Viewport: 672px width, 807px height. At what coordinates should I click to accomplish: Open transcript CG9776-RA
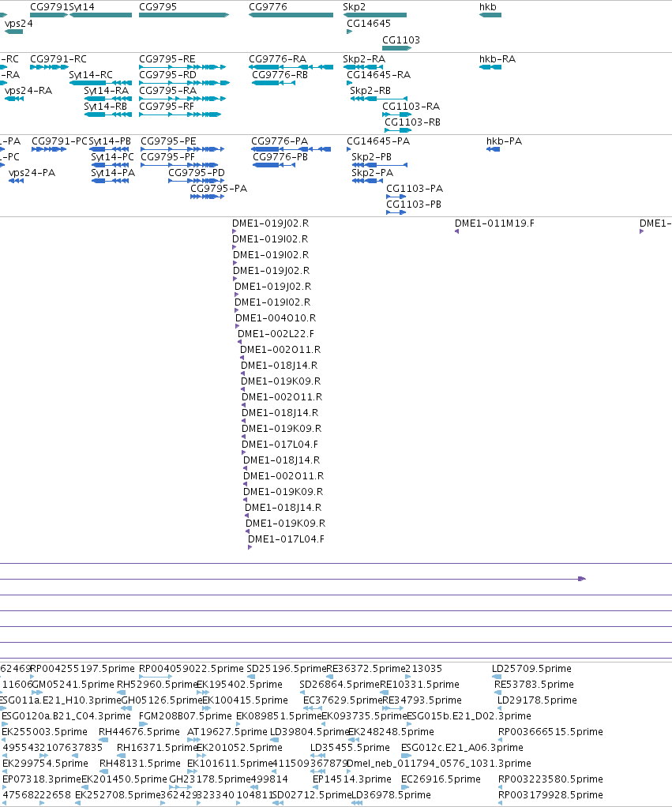click(x=291, y=67)
